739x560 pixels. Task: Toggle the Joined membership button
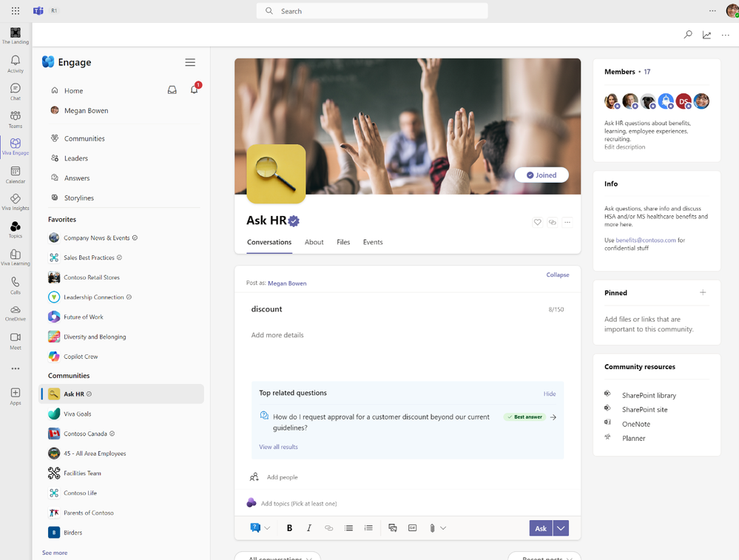[x=541, y=175]
